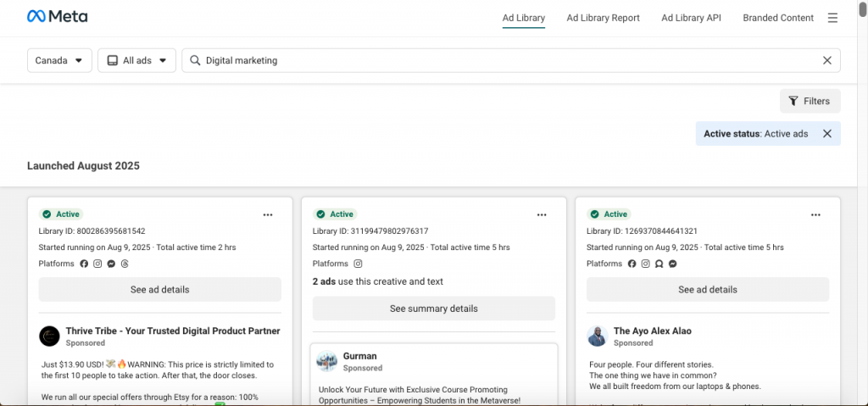Open the Ad Library Report tab
868x406 pixels.
tap(603, 18)
